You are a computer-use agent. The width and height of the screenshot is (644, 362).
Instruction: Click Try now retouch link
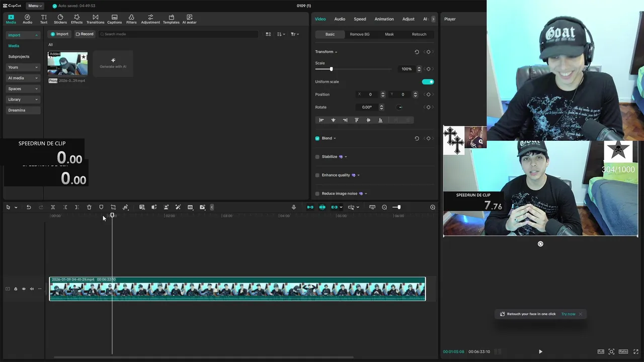568,314
